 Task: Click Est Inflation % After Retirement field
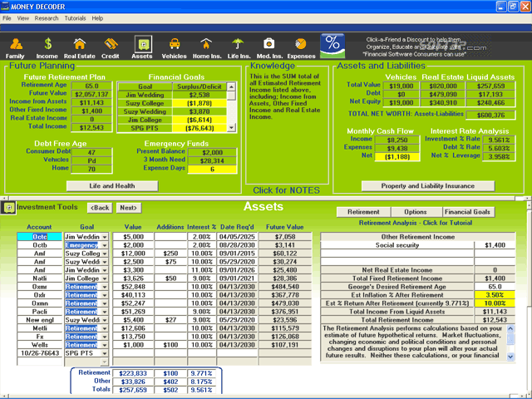pos(495,295)
